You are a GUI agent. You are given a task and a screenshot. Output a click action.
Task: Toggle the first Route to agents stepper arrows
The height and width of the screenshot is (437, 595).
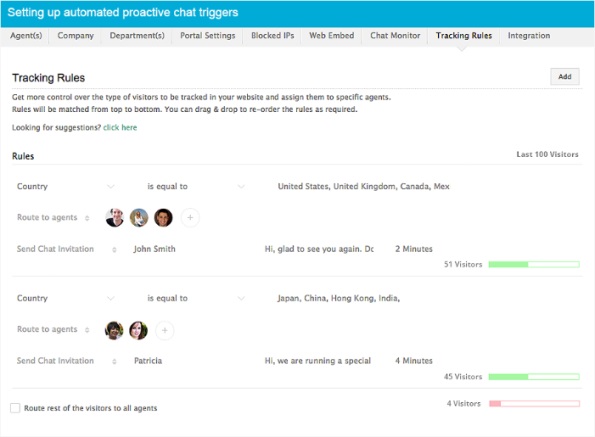[x=87, y=218]
